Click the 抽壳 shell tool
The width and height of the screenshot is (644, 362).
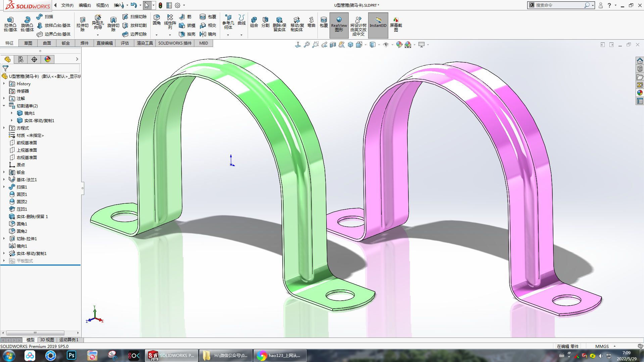click(187, 34)
